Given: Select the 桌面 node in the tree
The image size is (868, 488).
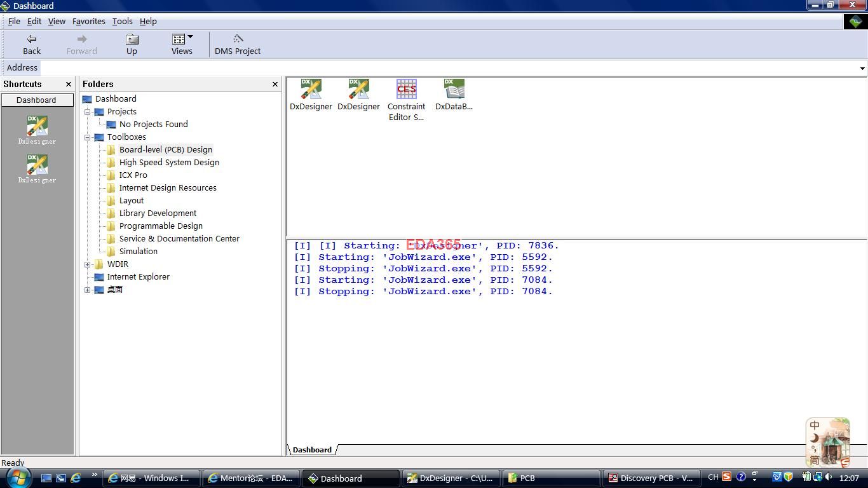Looking at the screenshot, I should (114, 289).
